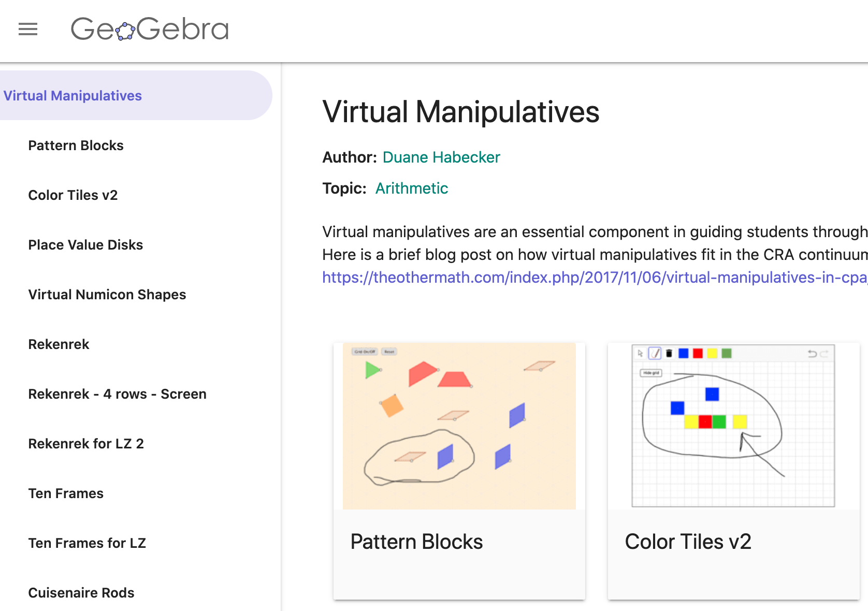This screenshot has height=611, width=868.
Task: Toggle Grid On/Off in Pattern Blocks preview
Action: (x=364, y=352)
